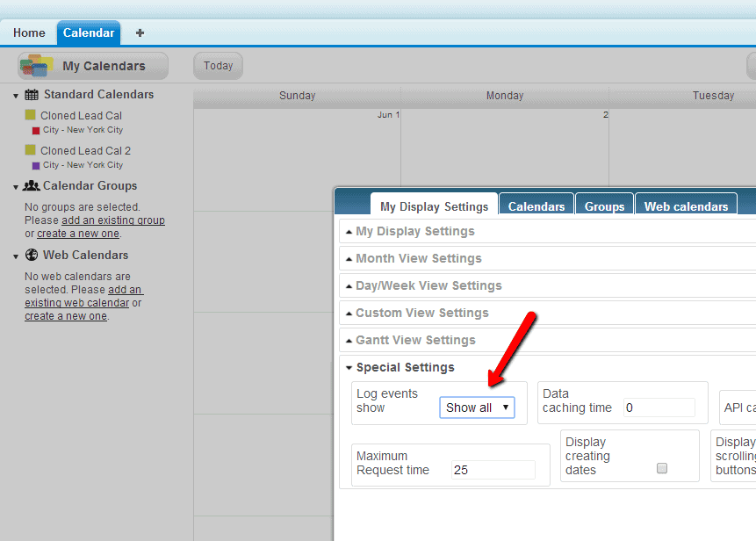The height and width of the screenshot is (541, 756).
Task: Switch to the Web calendars tab
Action: tap(686, 206)
